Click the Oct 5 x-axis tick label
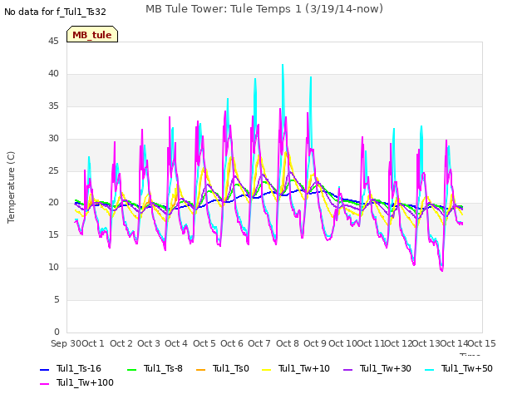Image resolution: width=532 pixels, height=399 pixels. point(204,343)
